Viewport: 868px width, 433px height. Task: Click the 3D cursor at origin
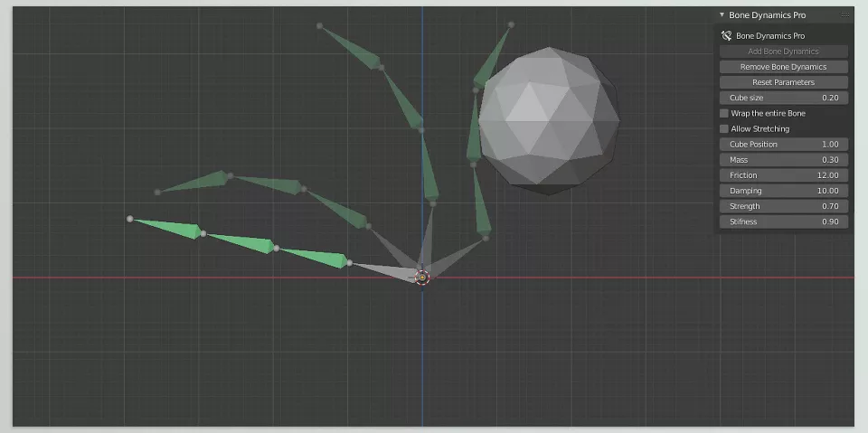(422, 277)
